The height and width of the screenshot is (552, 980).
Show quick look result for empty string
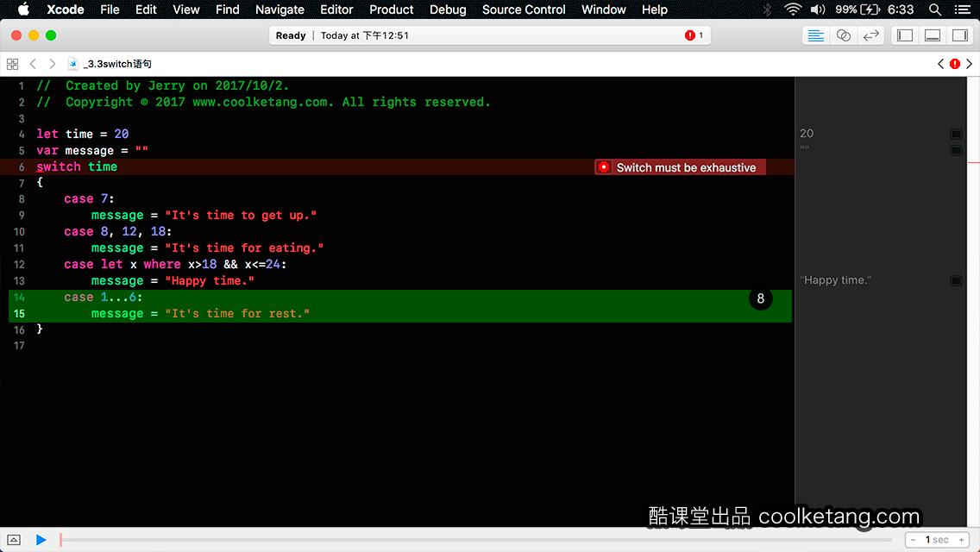[956, 150]
